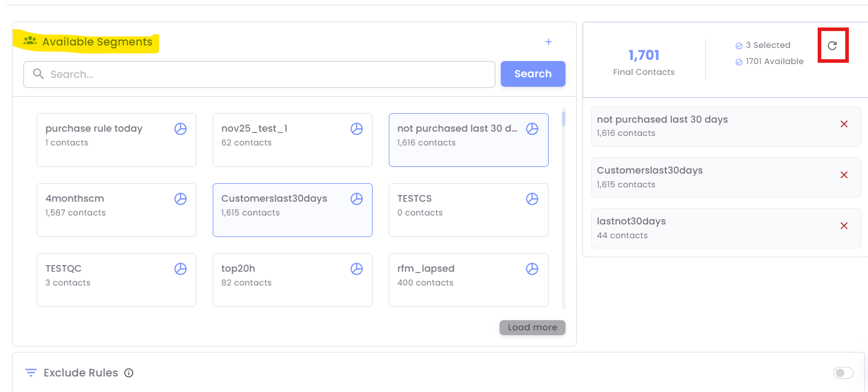
Task: Open pie chart icon on 4monthscm card
Action: tap(180, 199)
